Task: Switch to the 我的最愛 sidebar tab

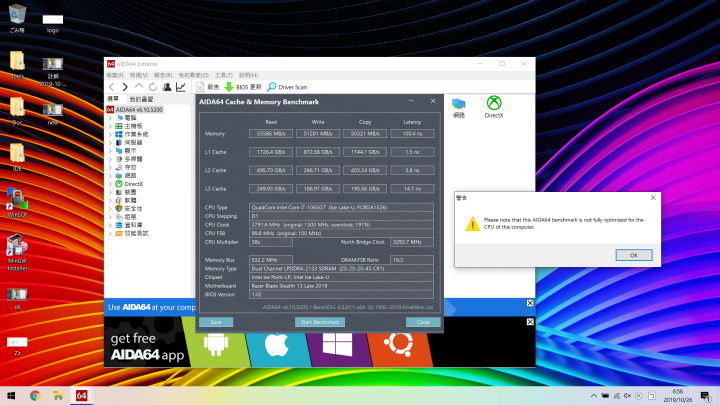Action: [x=141, y=99]
